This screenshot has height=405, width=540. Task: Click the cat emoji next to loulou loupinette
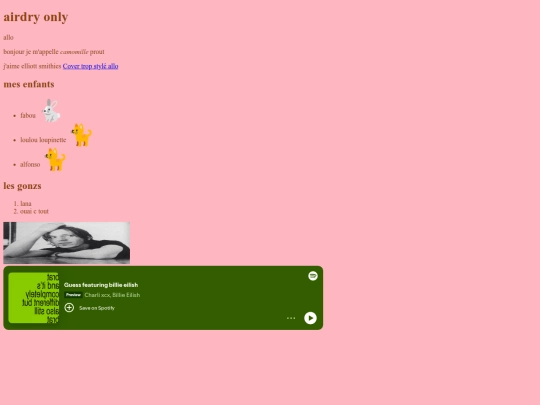pos(82,135)
